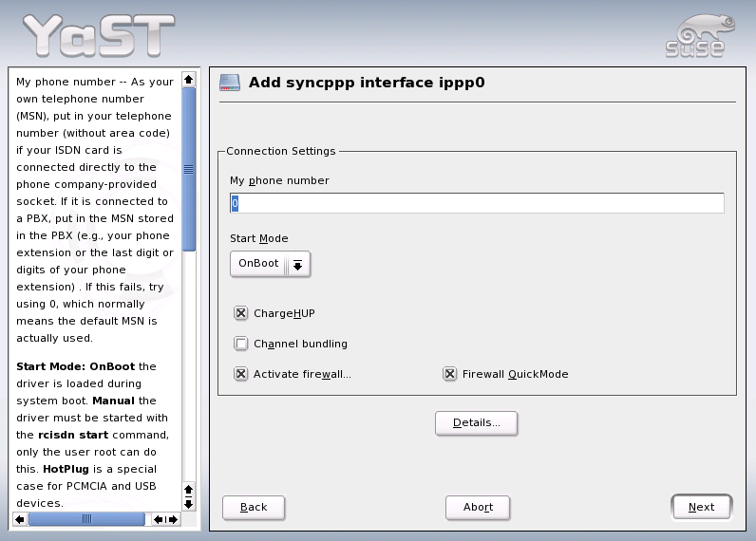Open the Details dialog
Image resolution: width=756 pixels, height=541 pixels.
pyautogui.click(x=477, y=423)
